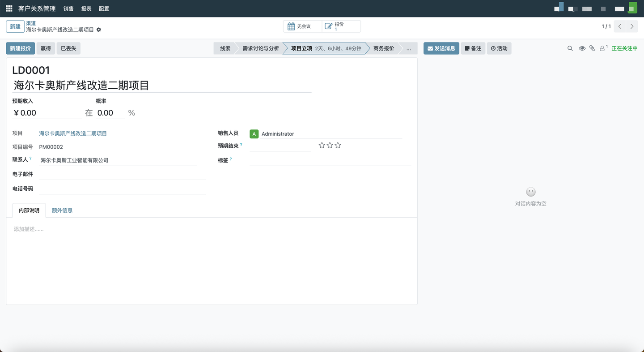Mark the opportunity as 已丢失
Screen dimensions: 644x352
click(x=68, y=48)
